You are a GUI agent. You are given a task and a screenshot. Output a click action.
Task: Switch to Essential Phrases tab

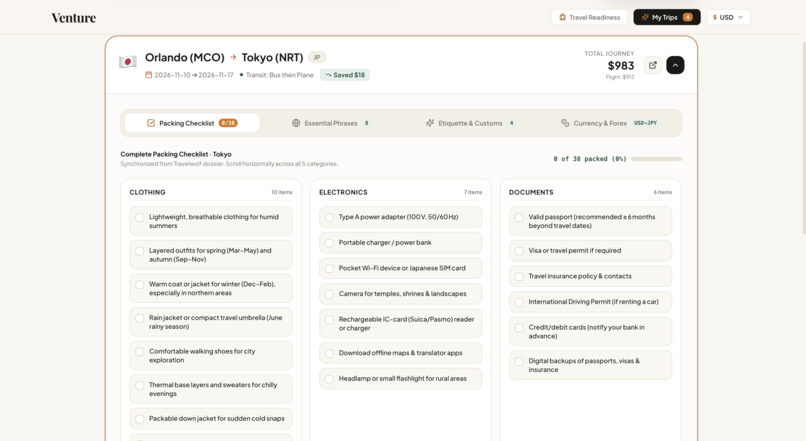coord(331,123)
